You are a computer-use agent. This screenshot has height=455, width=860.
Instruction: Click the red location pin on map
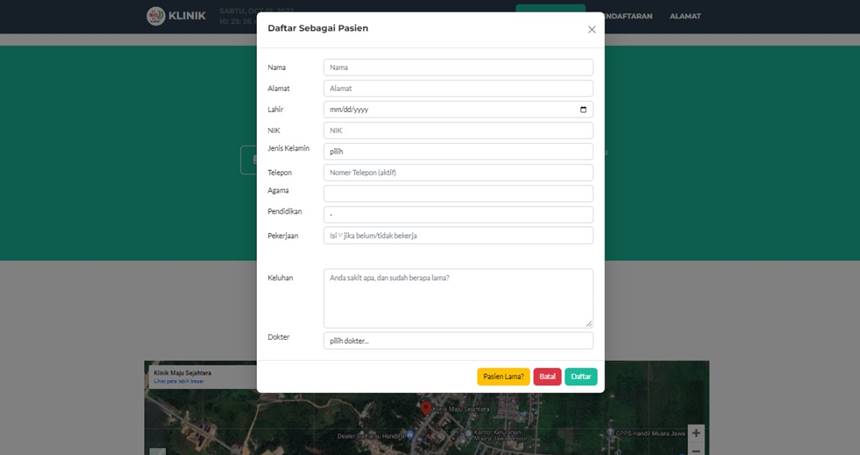[x=425, y=407]
